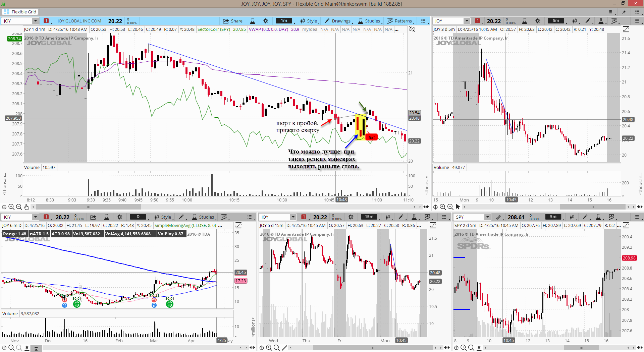Open the Studies menu in 1m chart

pos(369,21)
